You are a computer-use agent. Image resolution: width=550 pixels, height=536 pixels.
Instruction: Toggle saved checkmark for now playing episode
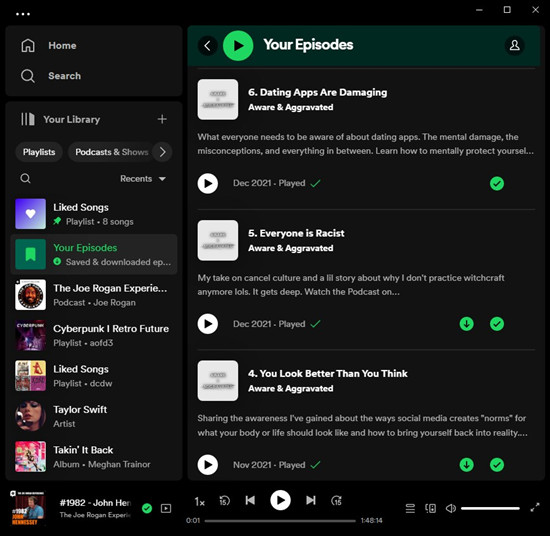[x=147, y=508]
